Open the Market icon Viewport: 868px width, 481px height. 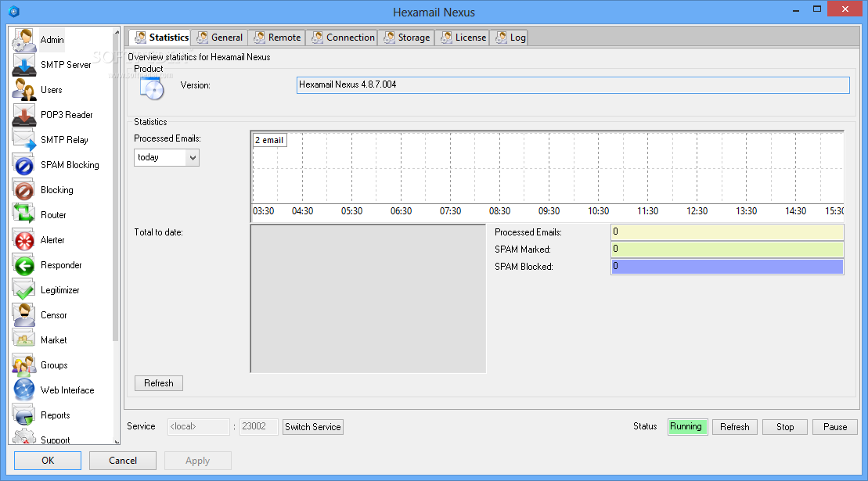click(x=23, y=340)
